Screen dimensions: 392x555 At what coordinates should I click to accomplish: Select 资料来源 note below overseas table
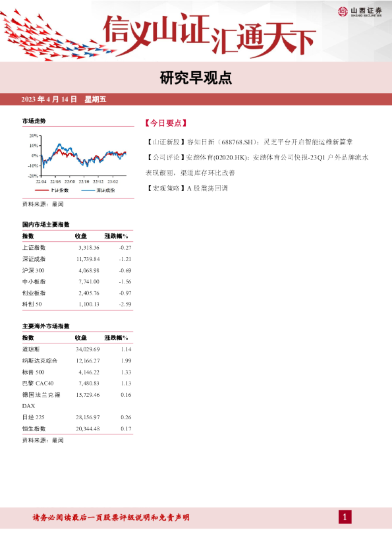click(43, 440)
